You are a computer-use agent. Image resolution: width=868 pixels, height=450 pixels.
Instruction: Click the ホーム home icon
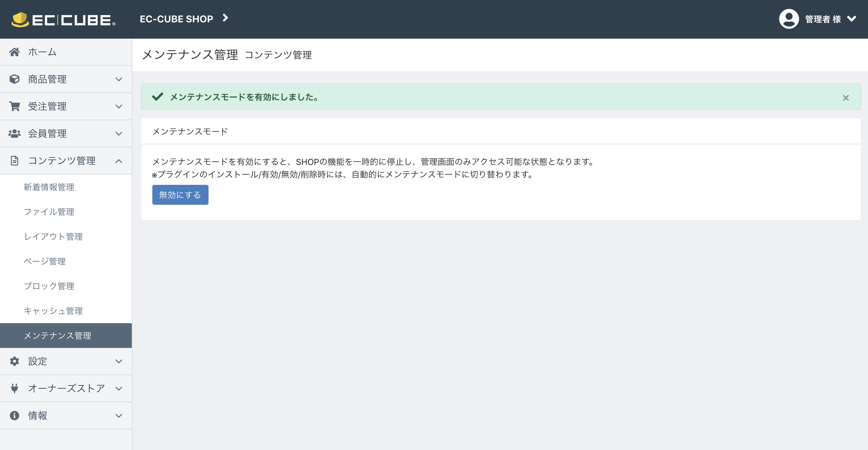(15, 52)
